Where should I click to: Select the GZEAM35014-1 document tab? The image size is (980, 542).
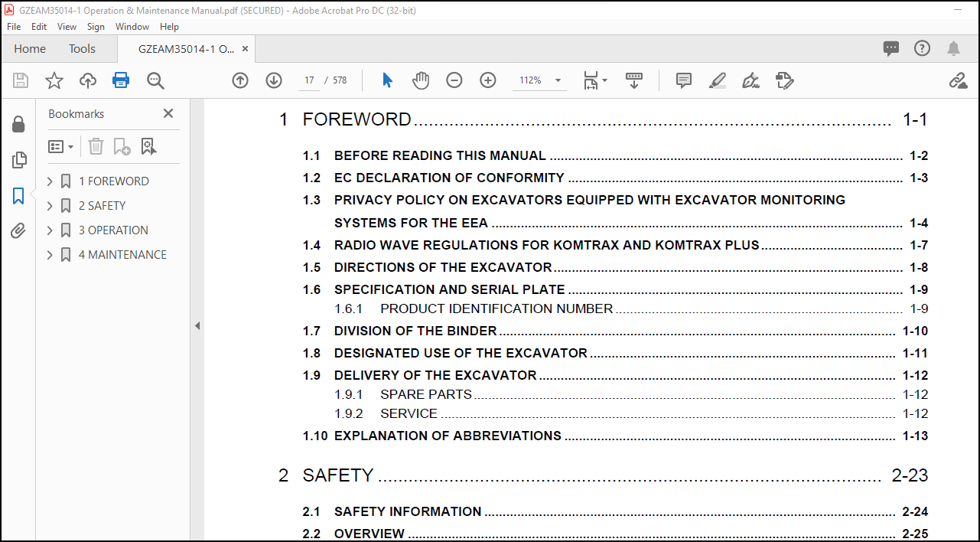[186, 49]
